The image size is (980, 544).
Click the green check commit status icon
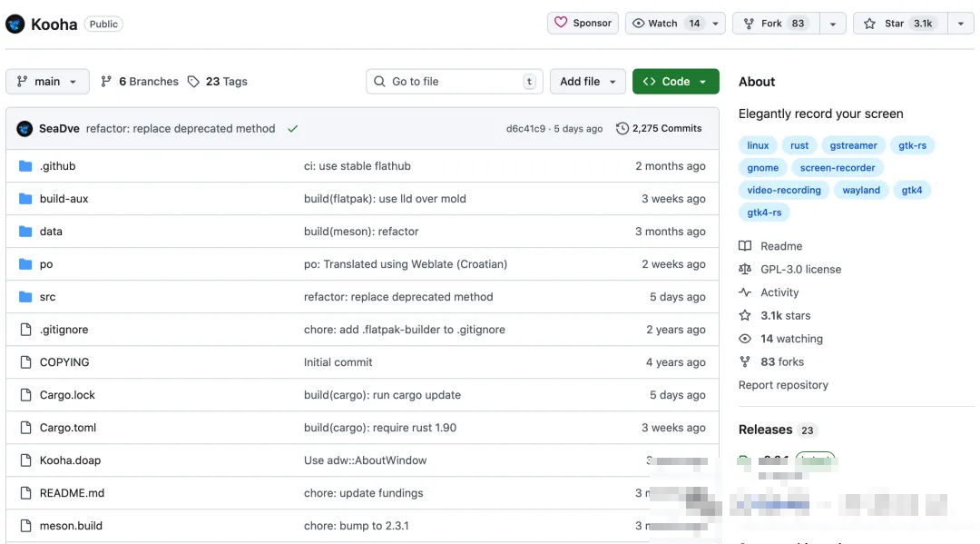pyautogui.click(x=292, y=129)
